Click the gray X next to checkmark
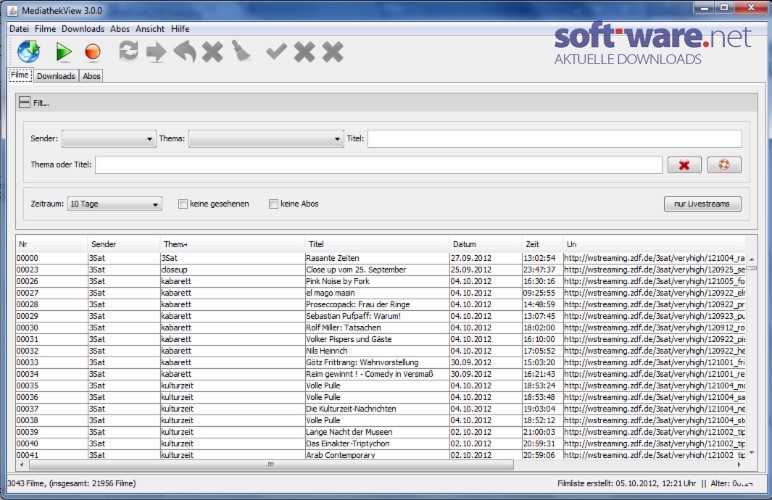Viewport: 772px width, 500px height. (304, 52)
